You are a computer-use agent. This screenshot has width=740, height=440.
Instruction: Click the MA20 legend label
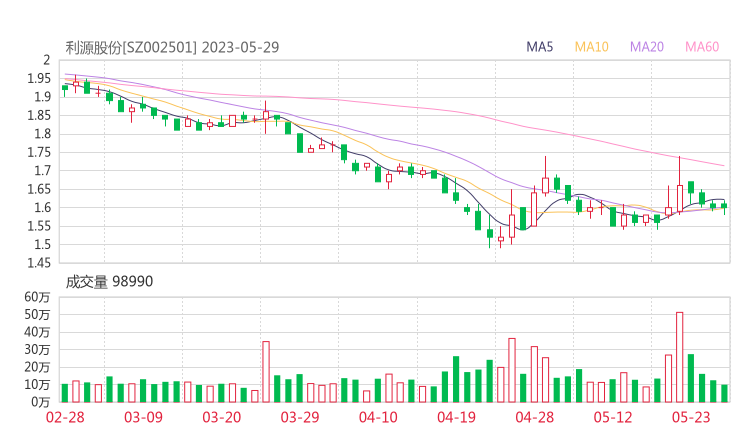coord(647,47)
